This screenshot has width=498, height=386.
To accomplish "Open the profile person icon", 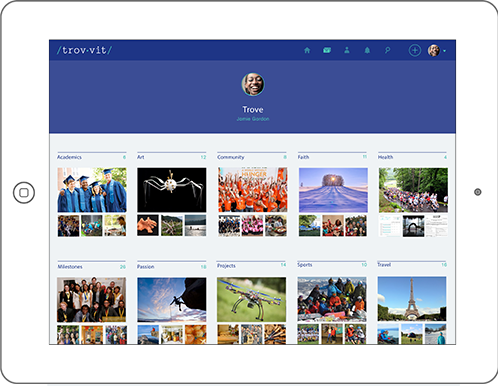I will [347, 50].
